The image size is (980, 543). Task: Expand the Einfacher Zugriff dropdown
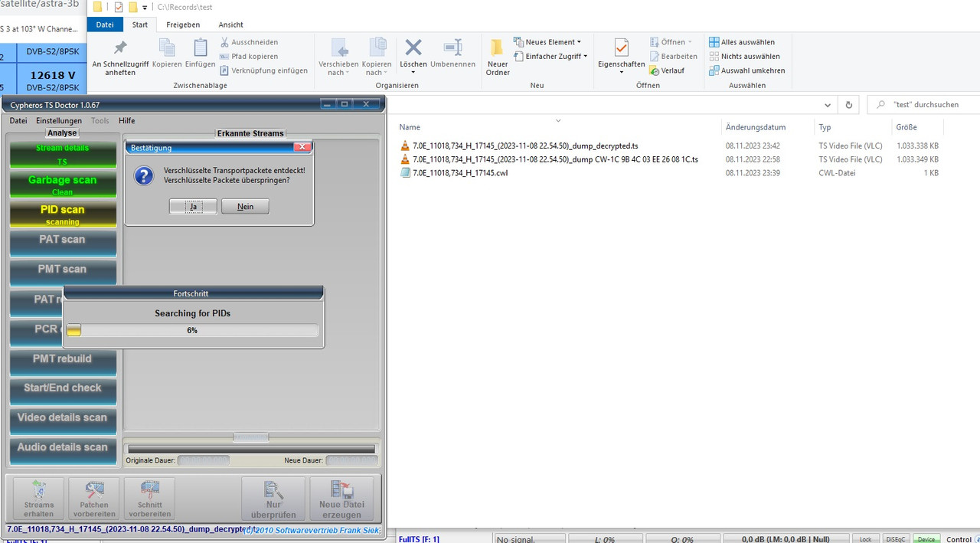(x=585, y=56)
